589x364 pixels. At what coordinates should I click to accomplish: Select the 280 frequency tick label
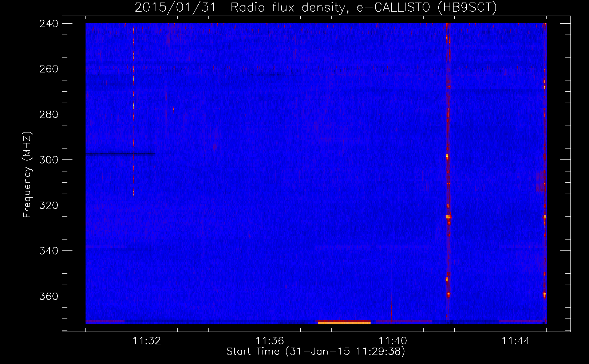pos(49,115)
